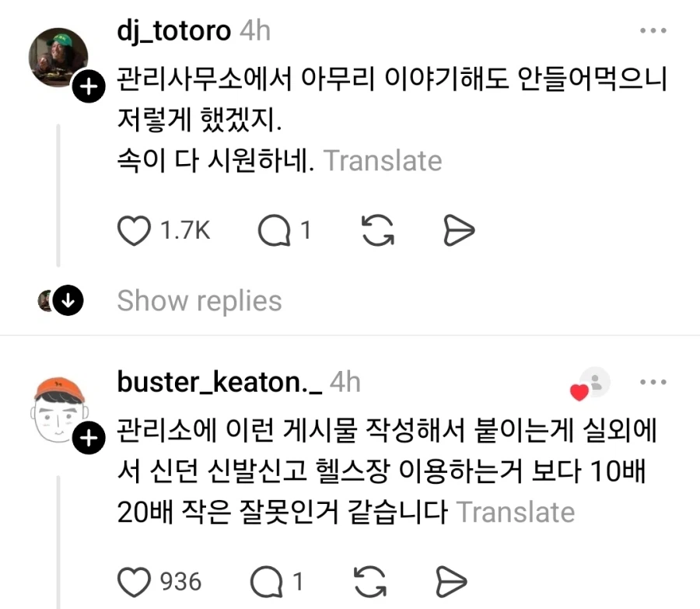Select the repost icon under dj_totoro's comment
Viewport: 700px width, 609px height.
click(376, 230)
